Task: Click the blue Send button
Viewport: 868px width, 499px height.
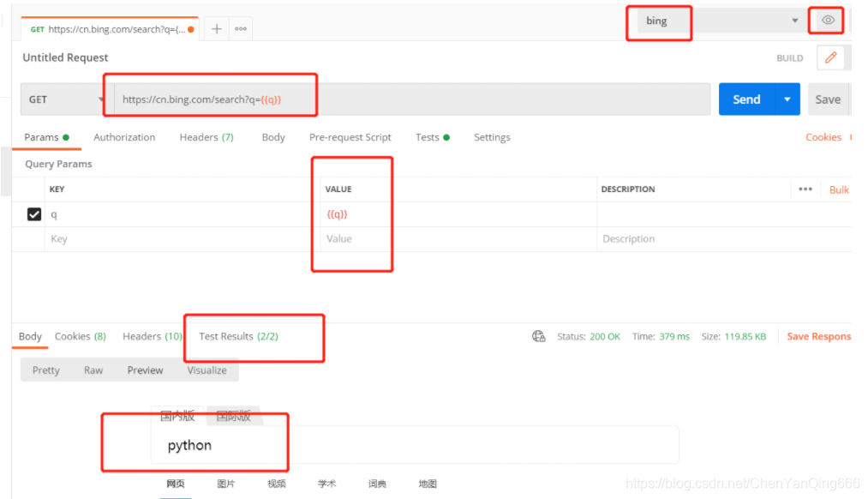Action: coord(747,99)
